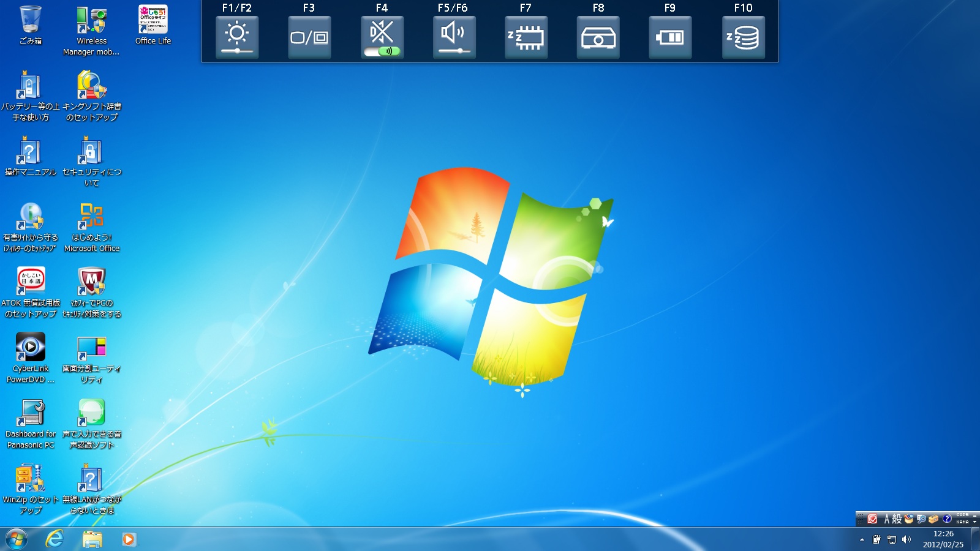Open the screen split utility (画面分割ユーティリティ) shortcut

tap(92, 359)
